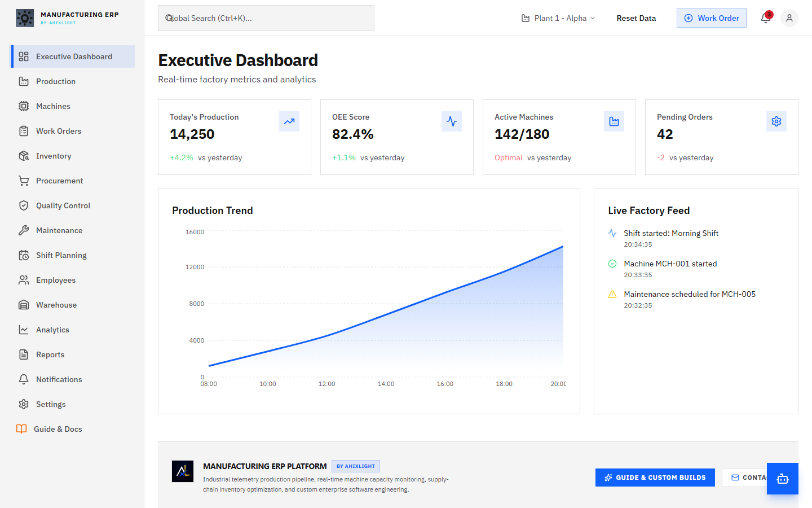The height and width of the screenshot is (508, 812).
Task: Click the Procurement cart icon
Action: (x=24, y=181)
